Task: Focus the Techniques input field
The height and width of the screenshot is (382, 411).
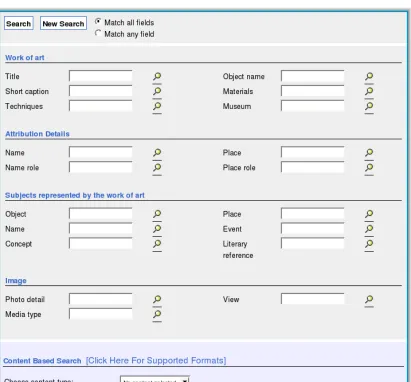Action: coord(101,106)
